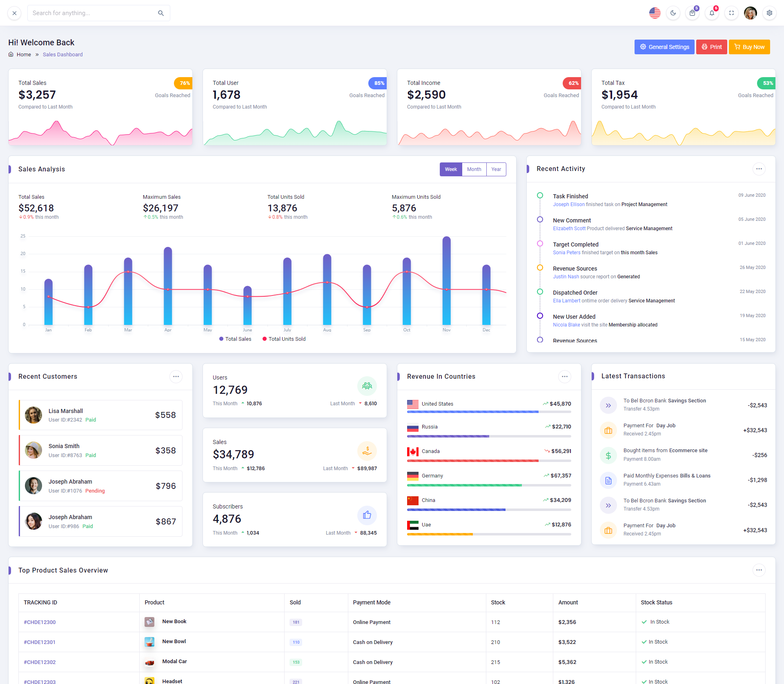Close sidebar with X icon
Viewport: 784px width, 684px height.
pyautogui.click(x=14, y=13)
